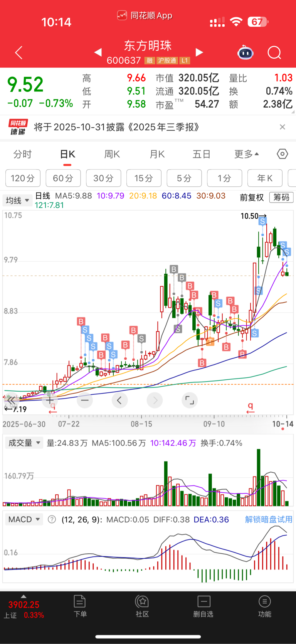
Task: Tap the 上证 index value 3902.25
Action: pyautogui.click(x=24, y=604)
